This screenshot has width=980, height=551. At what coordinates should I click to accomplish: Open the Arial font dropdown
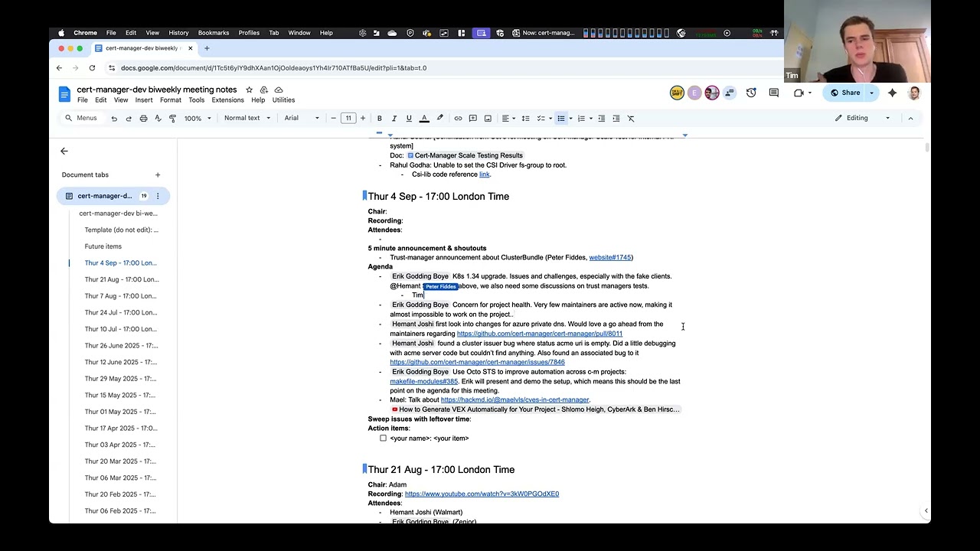click(302, 118)
